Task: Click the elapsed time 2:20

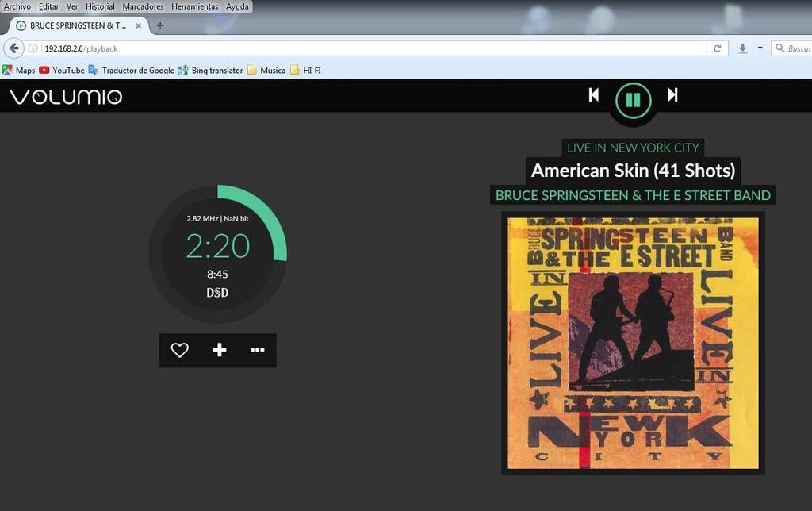Action: (217, 246)
